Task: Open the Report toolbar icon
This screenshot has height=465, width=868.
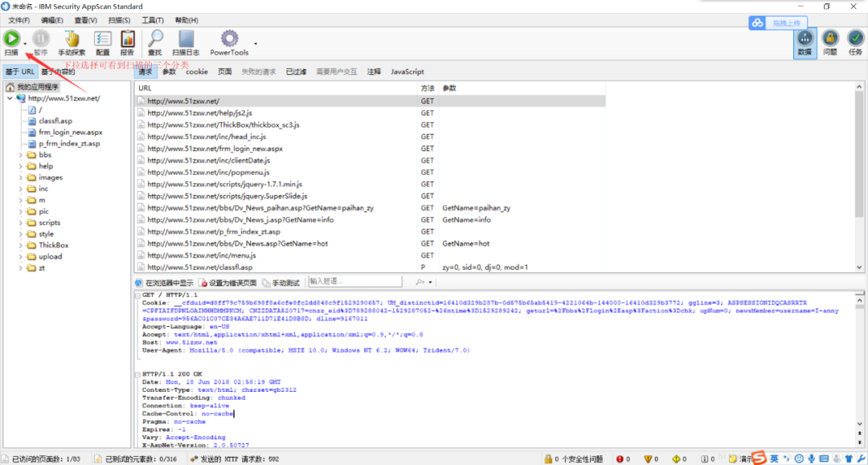Action: pyautogui.click(x=127, y=39)
